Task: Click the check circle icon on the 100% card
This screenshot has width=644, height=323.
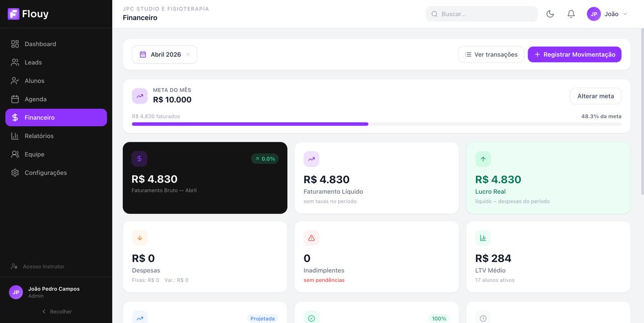Action: (311, 318)
